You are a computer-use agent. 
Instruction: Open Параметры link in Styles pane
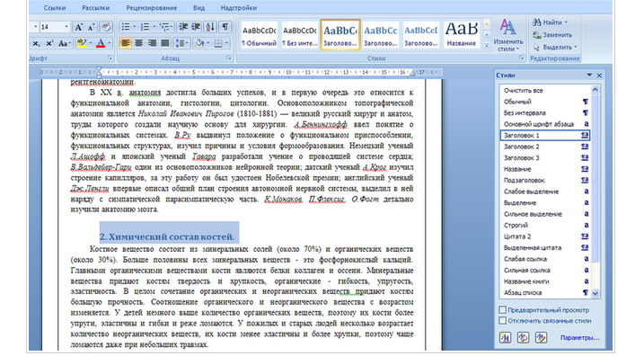pos(579,337)
